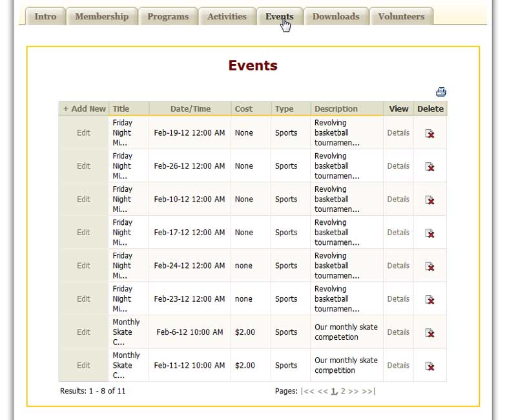Jump to last page with >>| link

pos(369,391)
